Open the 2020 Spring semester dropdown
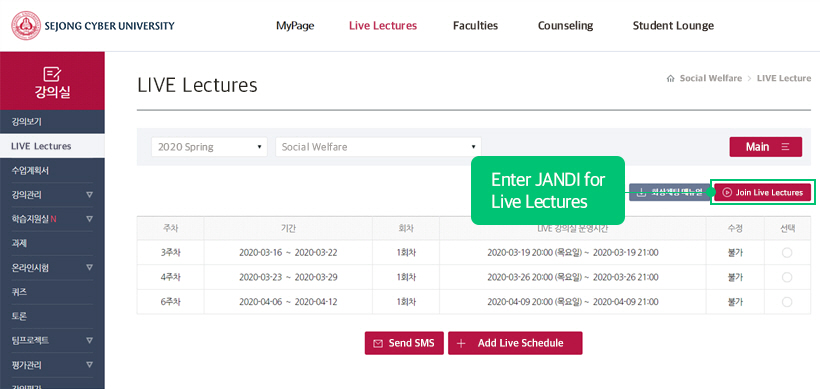This screenshot has height=389, width=820. (x=209, y=147)
